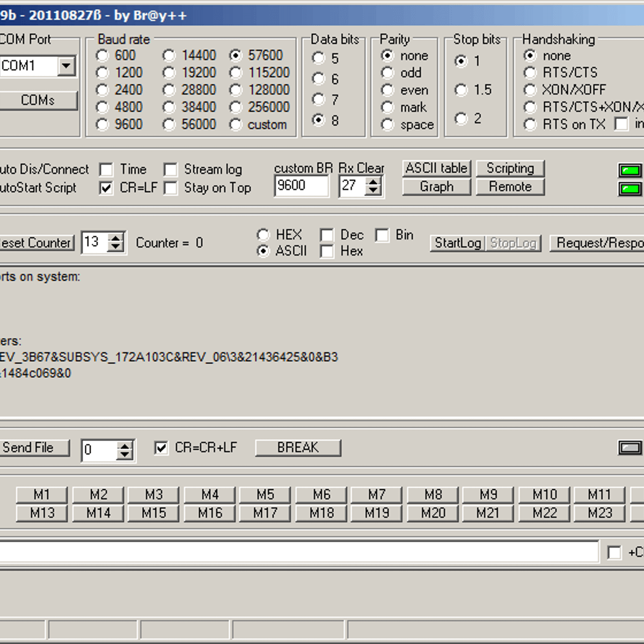Click the lower green status indicator

(x=630, y=188)
